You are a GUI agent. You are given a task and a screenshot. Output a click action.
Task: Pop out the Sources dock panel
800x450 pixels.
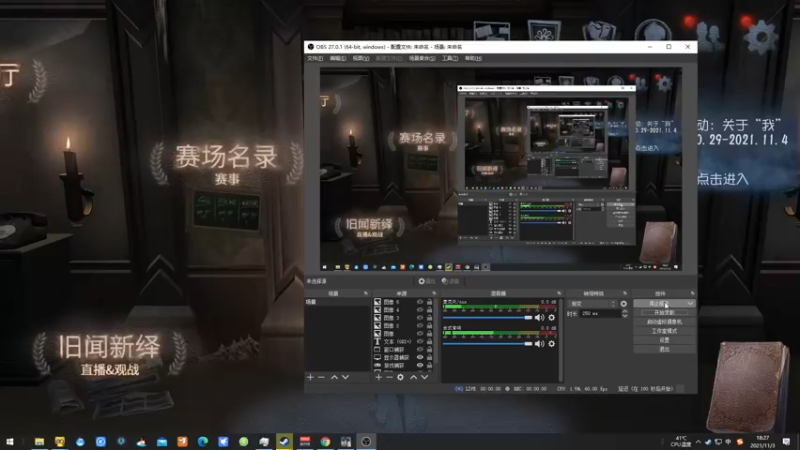pos(434,293)
